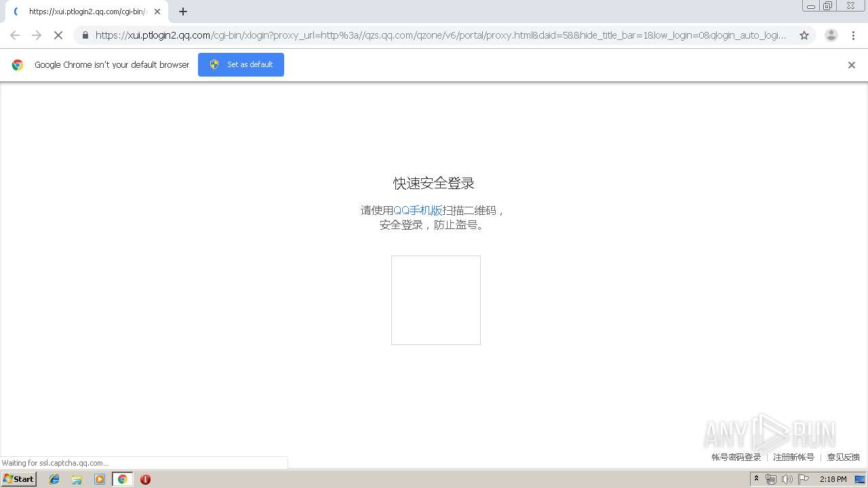Click the QR code placeholder box
Viewport: 868px width, 488px height.
436,300
